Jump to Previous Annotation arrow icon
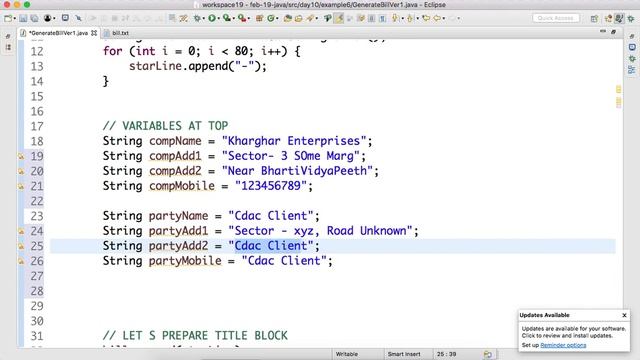Screen dimensions: 640x360 pos(410,18)
